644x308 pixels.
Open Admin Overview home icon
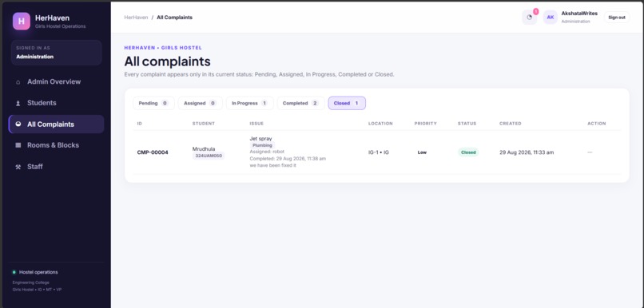click(18, 82)
